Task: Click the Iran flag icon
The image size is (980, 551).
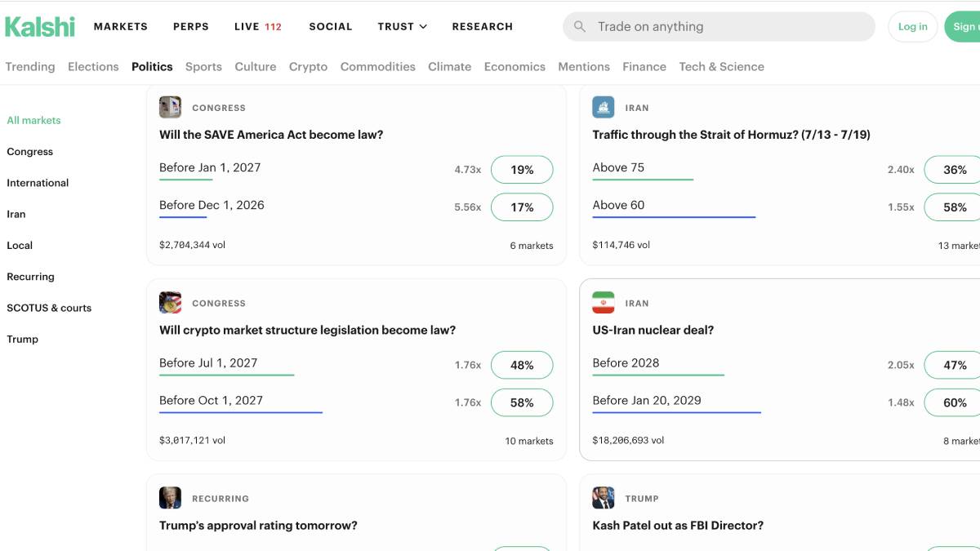Action: [x=604, y=303]
